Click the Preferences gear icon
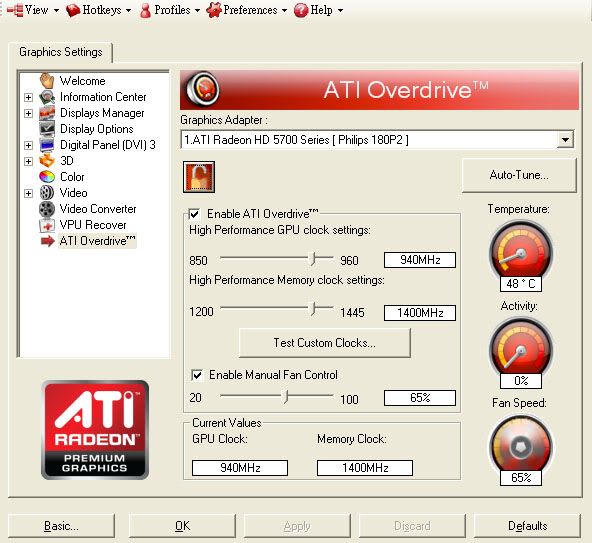Viewport: 592px width, 543px height. 214,10
